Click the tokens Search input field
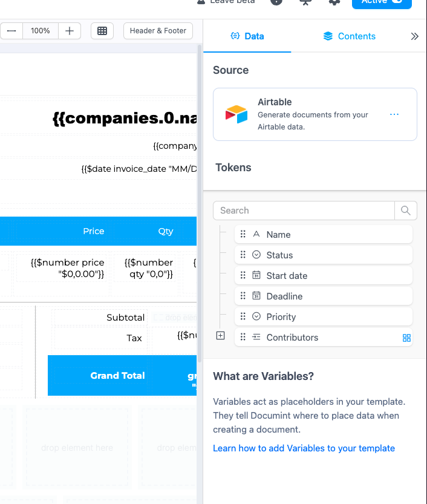 (304, 211)
